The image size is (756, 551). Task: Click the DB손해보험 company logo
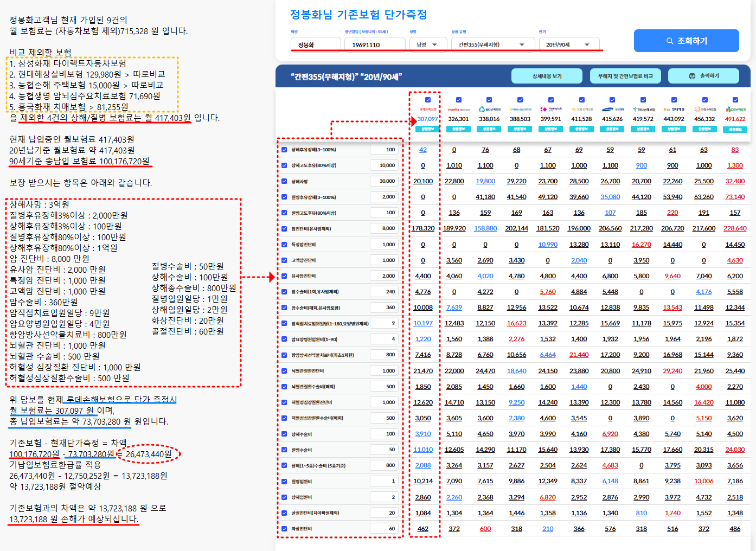point(735,110)
